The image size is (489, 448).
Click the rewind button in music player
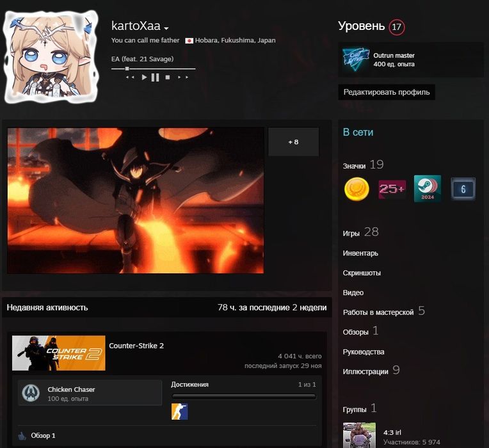(130, 77)
